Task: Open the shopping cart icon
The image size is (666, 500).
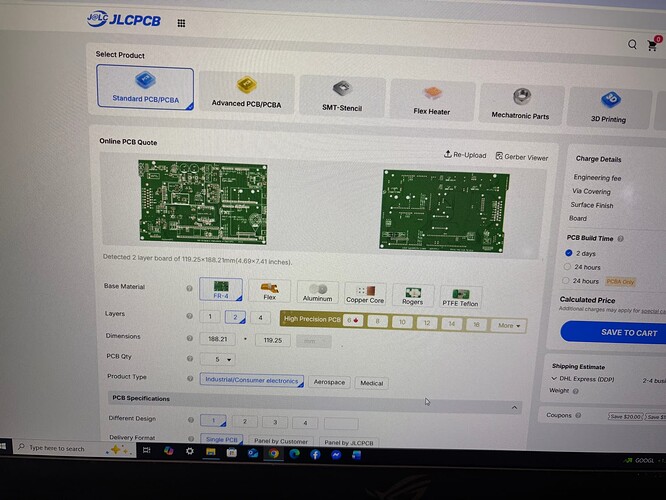Action: 655,46
